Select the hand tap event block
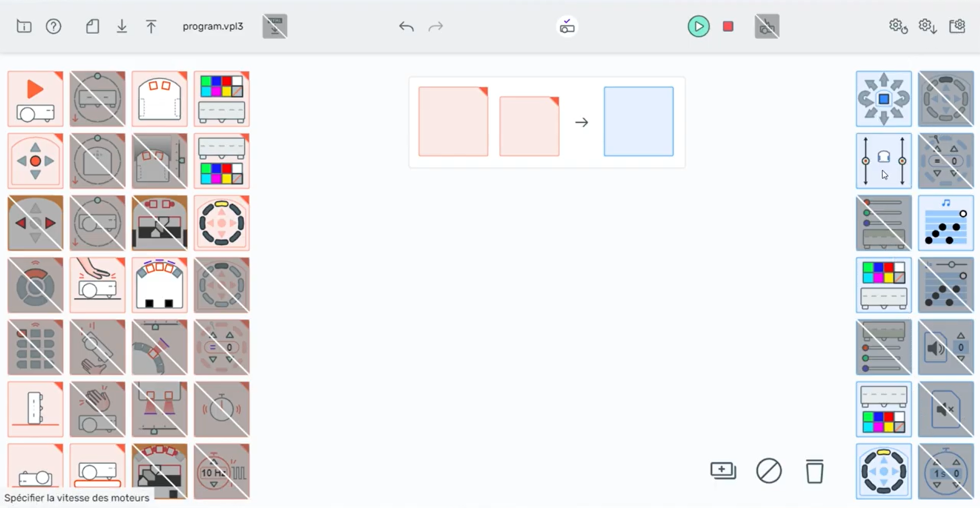 click(x=97, y=285)
